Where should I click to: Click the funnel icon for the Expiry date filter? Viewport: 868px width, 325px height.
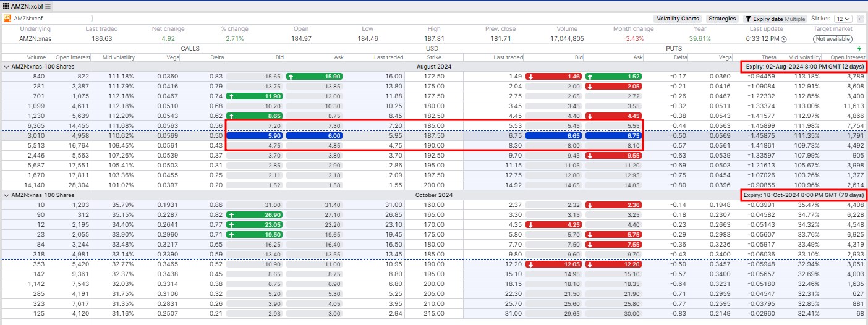click(748, 19)
